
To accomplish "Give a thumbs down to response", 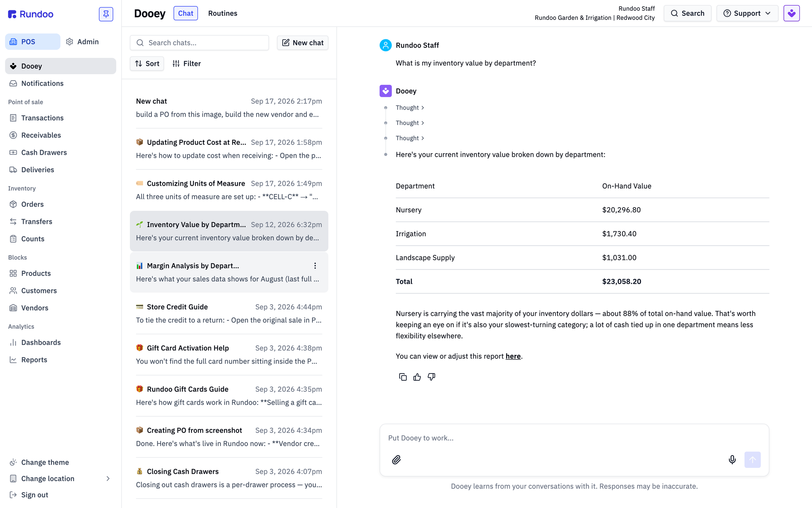I will point(431,377).
